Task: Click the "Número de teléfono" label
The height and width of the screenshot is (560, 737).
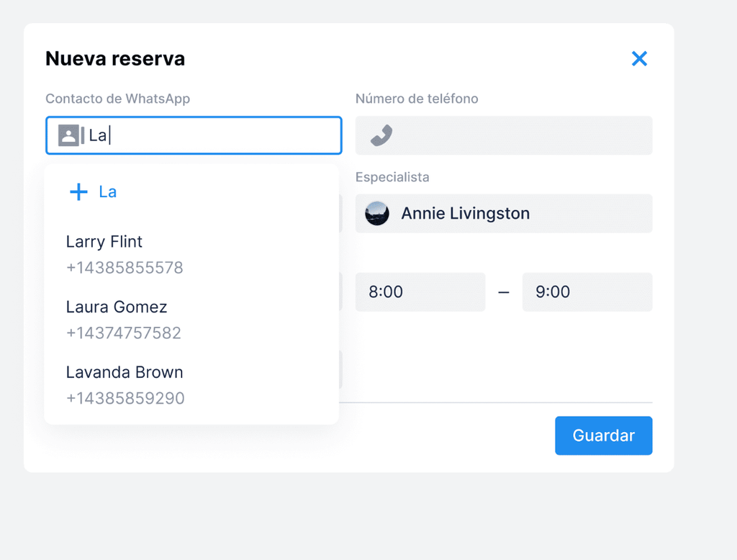Action: [417, 99]
